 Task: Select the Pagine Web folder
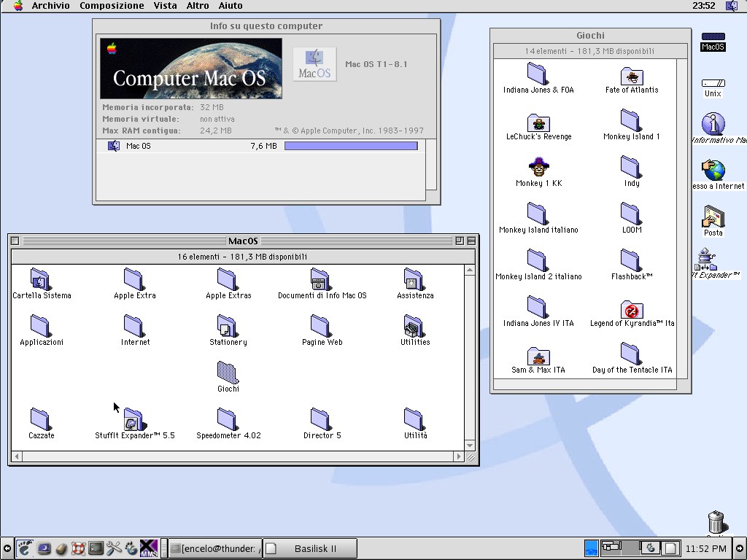(x=322, y=331)
